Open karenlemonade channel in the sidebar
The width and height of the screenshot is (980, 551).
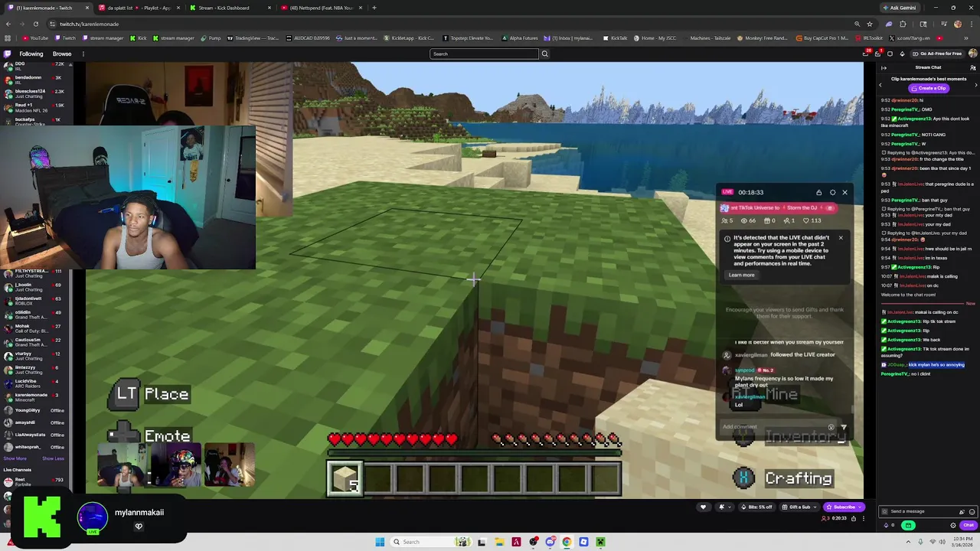tap(34, 397)
